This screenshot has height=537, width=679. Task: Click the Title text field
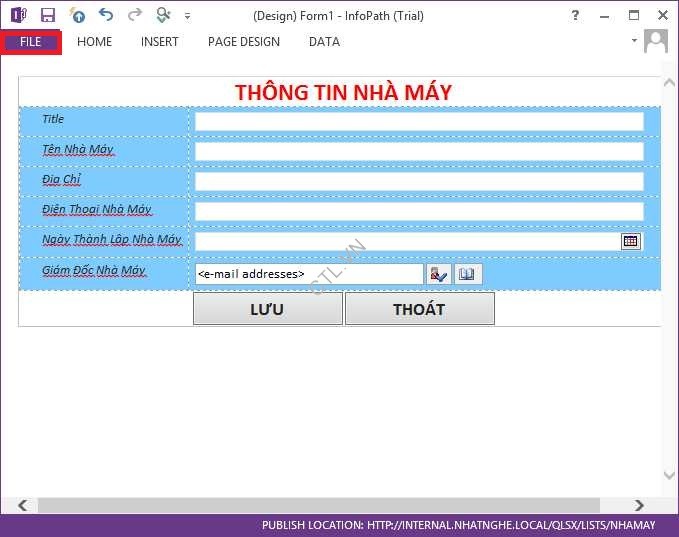(419, 121)
